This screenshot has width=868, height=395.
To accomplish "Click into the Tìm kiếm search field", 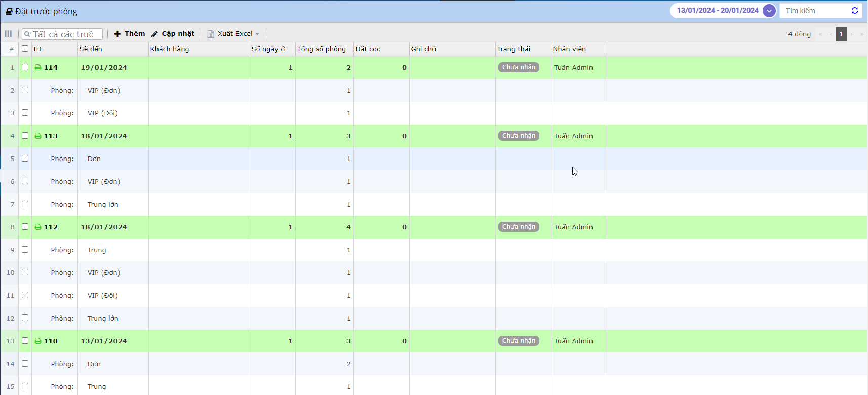I will (815, 11).
